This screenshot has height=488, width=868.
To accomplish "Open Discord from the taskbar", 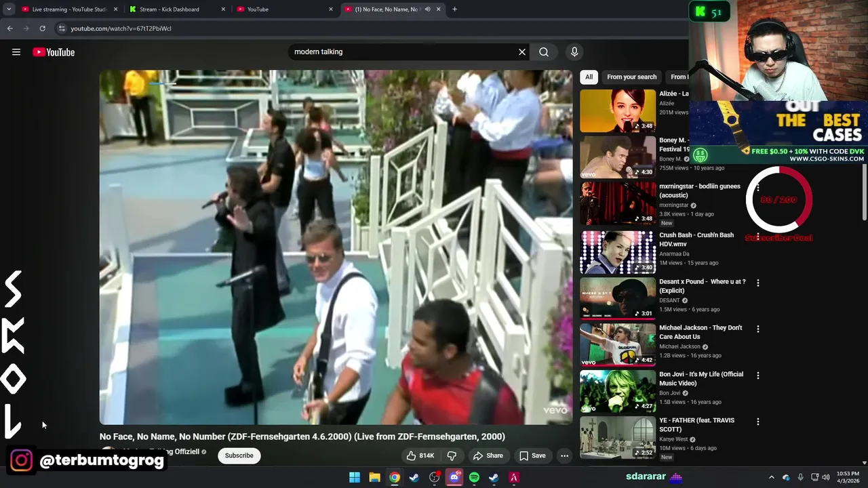I will pyautogui.click(x=454, y=477).
